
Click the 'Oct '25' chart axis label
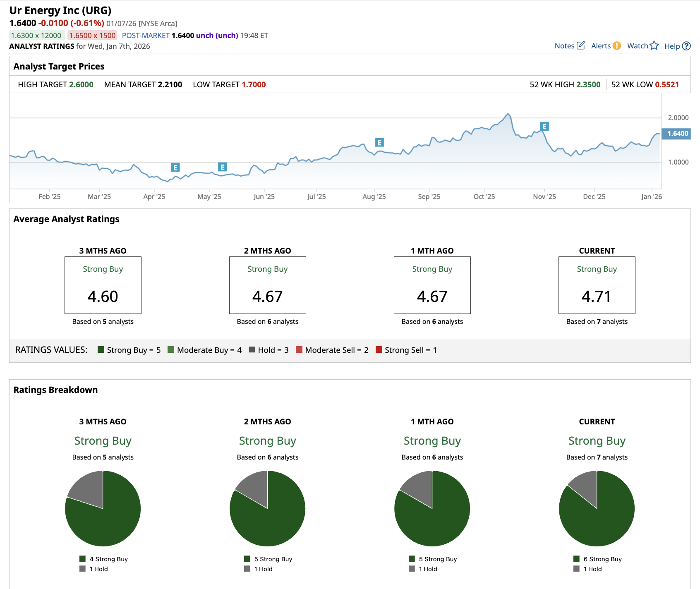[484, 196]
